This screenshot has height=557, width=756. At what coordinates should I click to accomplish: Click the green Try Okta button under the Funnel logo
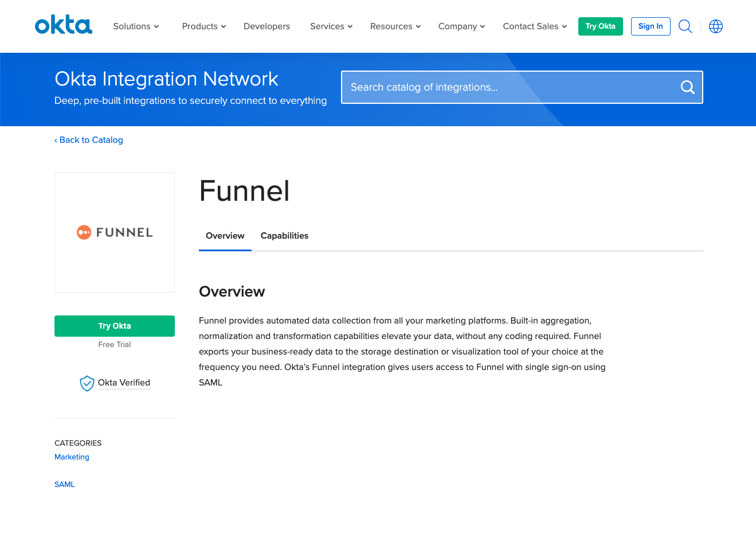[x=115, y=326]
